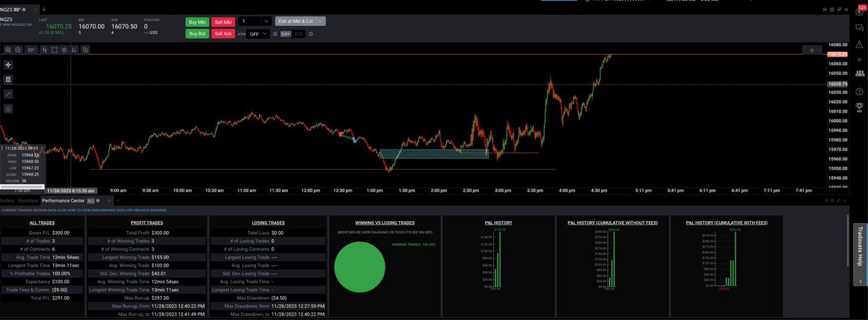Image resolution: width=868 pixels, height=320 pixels.
Task: Click the link module icon at top right
Action: tap(825, 9)
